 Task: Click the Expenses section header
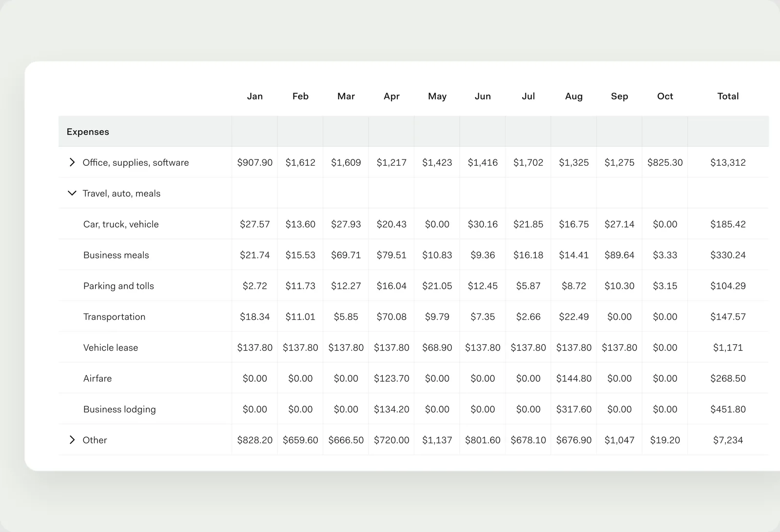[x=88, y=132]
